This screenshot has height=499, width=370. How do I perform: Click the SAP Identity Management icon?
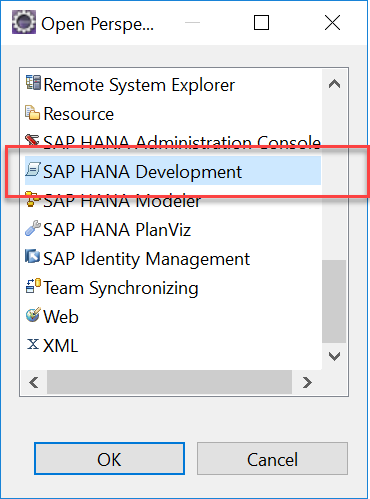(x=33, y=257)
